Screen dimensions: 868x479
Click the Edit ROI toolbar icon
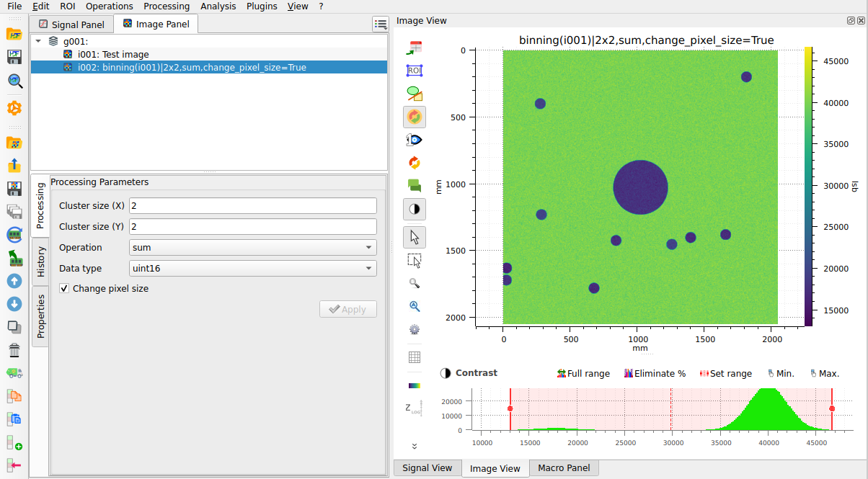[x=414, y=70]
